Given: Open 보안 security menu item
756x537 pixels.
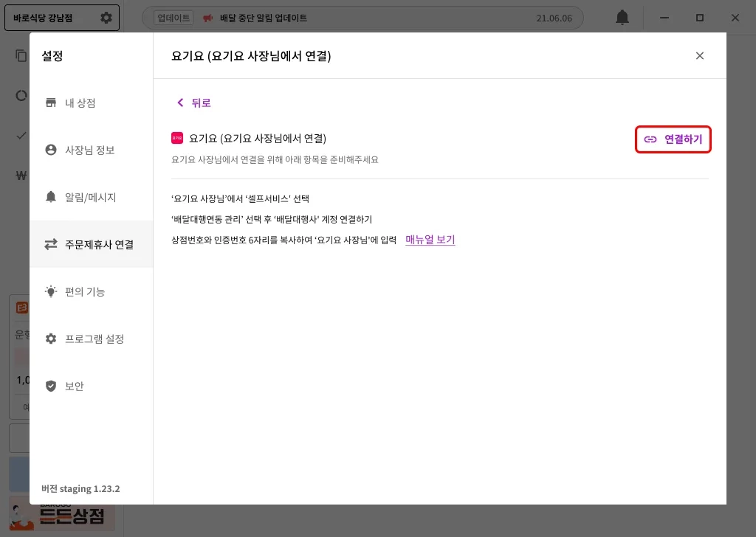Looking at the screenshot, I should click(91, 387).
